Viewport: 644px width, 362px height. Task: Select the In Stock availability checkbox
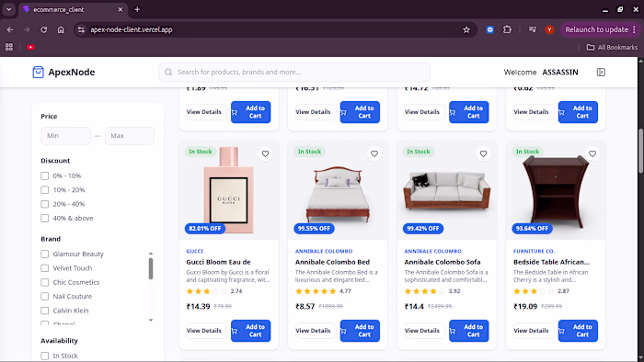pyautogui.click(x=45, y=356)
